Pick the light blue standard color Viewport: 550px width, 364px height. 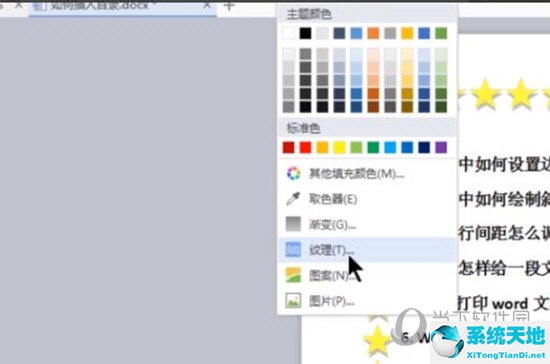(x=390, y=148)
